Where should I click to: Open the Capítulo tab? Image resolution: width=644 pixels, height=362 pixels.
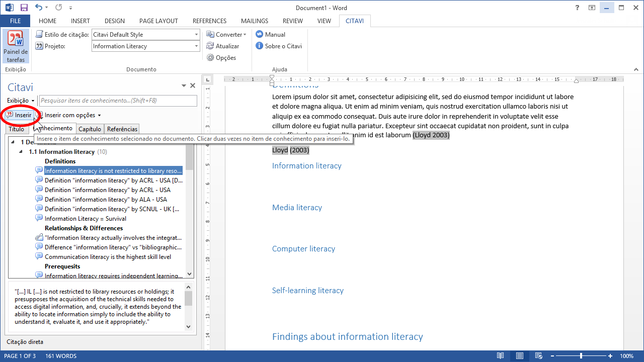(90, 129)
